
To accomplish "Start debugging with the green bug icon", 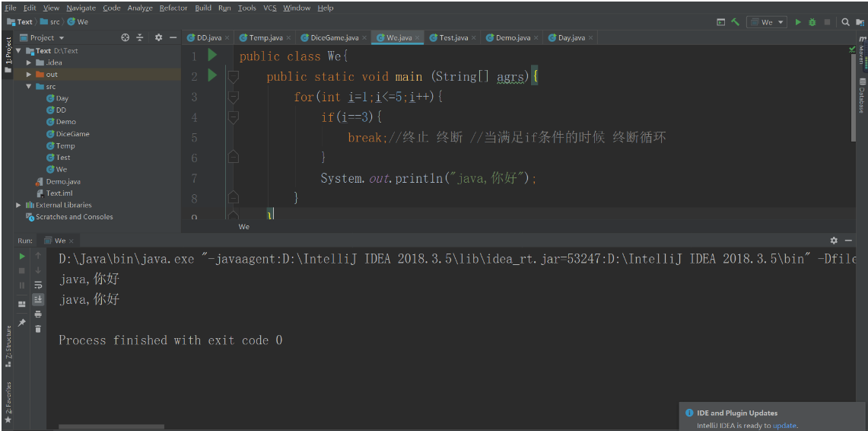I will click(812, 22).
